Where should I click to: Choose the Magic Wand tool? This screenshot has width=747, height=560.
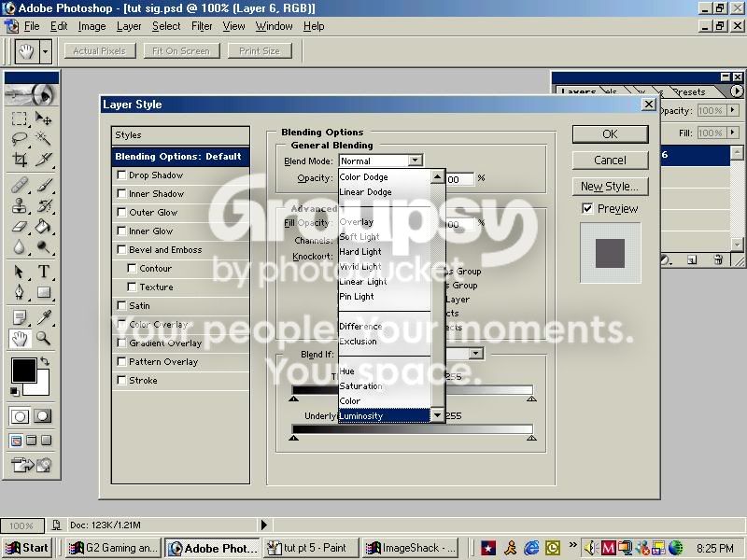[x=43, y=138]
